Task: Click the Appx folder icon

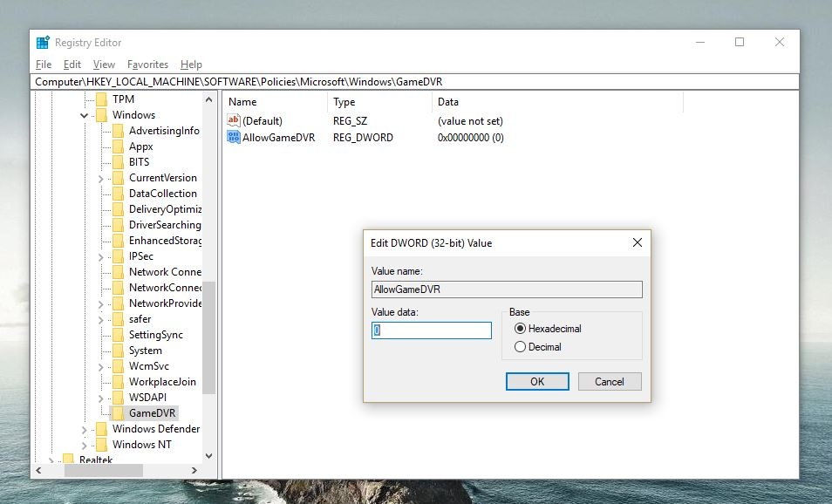Action: tap(119, 146)
